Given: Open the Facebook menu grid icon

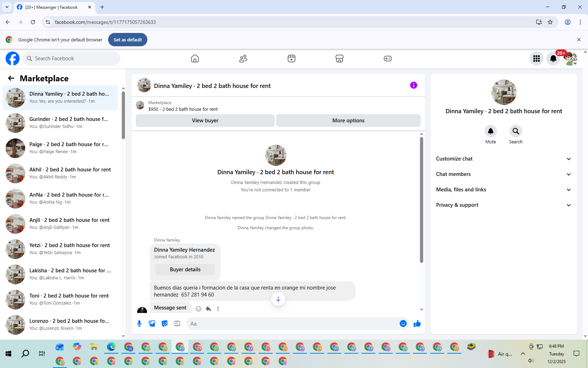Looking at the screenshot, I should point(537,59).
